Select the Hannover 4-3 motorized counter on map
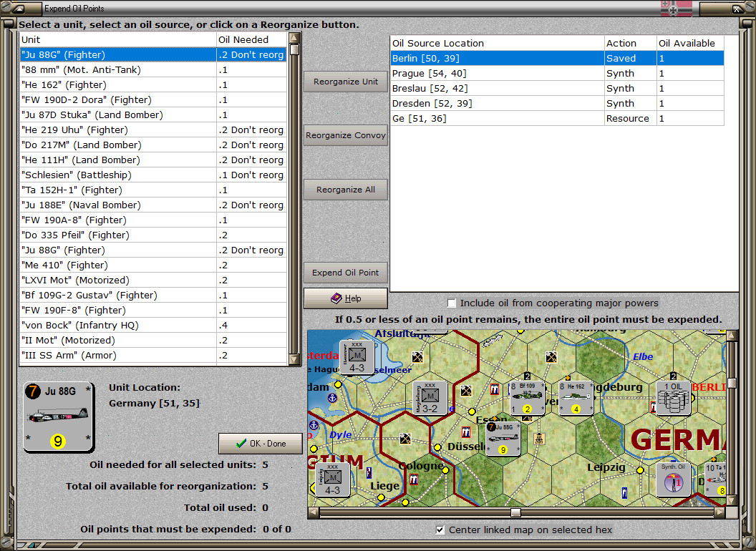Viewport: 756px width, 551px height. 357,357
